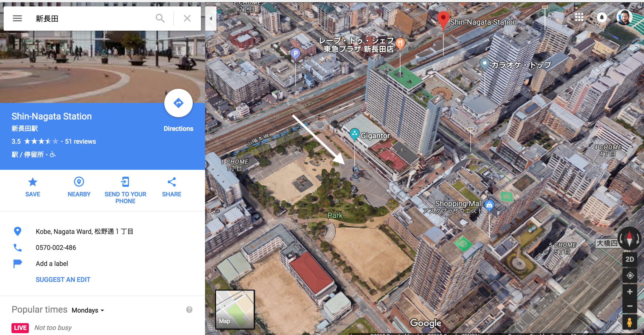This screenshot has width=644, height=335.
Task: Click Add a label text
Action: click(52, 263)
